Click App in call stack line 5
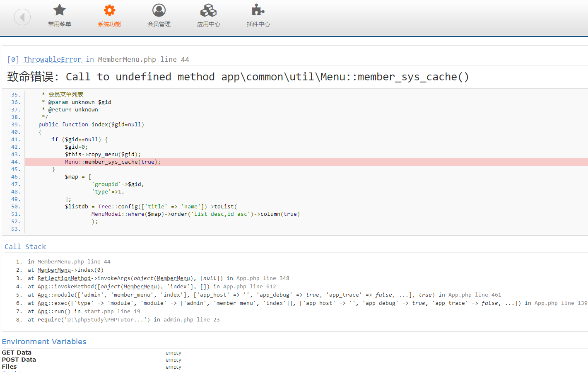 [43, 295]
